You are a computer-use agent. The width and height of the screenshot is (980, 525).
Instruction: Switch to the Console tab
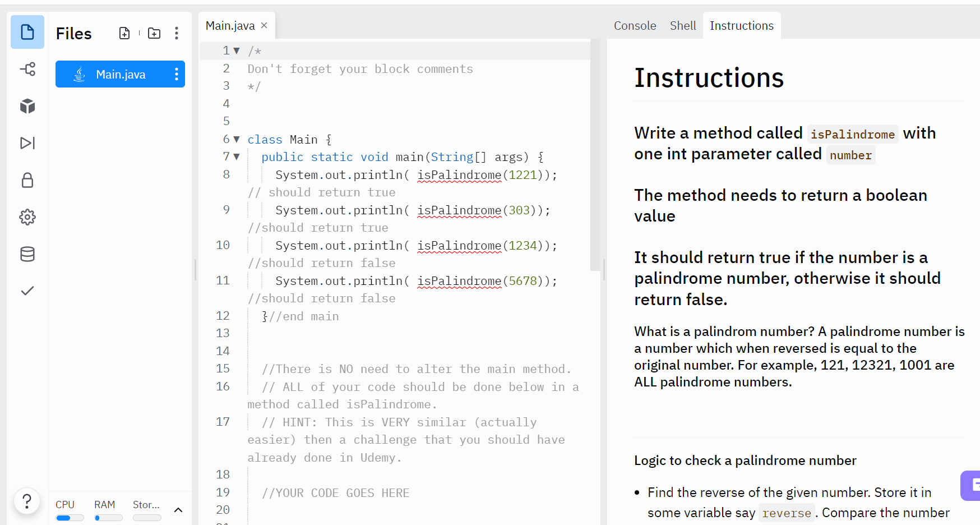[635, 25]
